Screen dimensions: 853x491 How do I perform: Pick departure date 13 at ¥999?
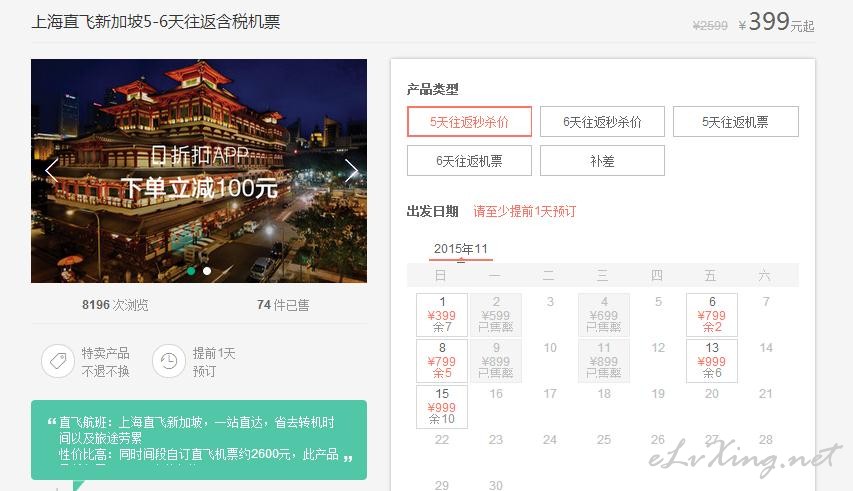[x=712, y=361]
